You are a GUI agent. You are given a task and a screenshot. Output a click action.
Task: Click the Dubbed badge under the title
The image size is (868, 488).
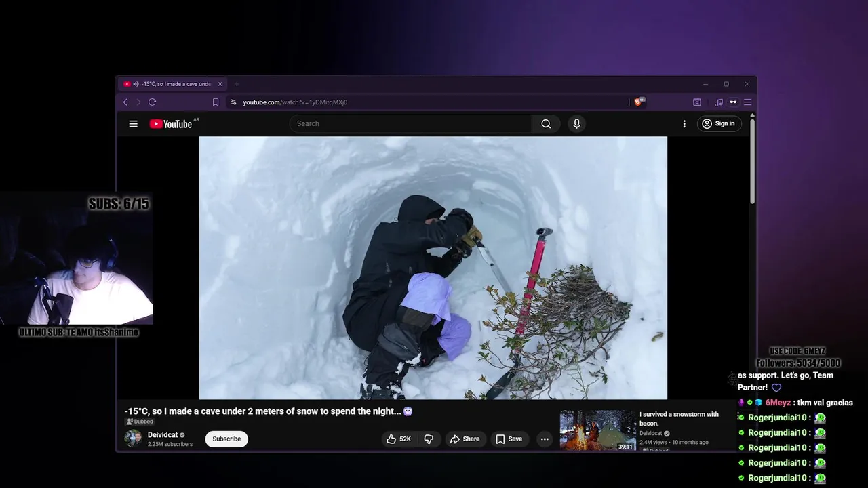click(x=140, y=422)
